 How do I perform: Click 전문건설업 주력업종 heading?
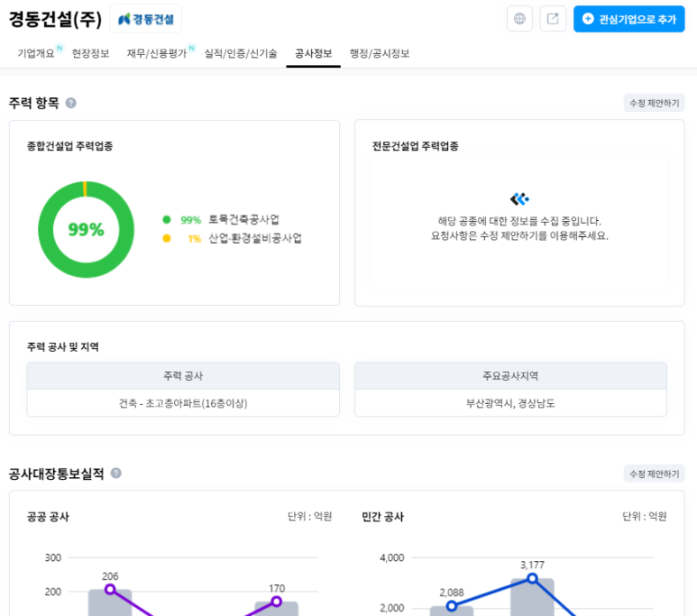[415, 146]
